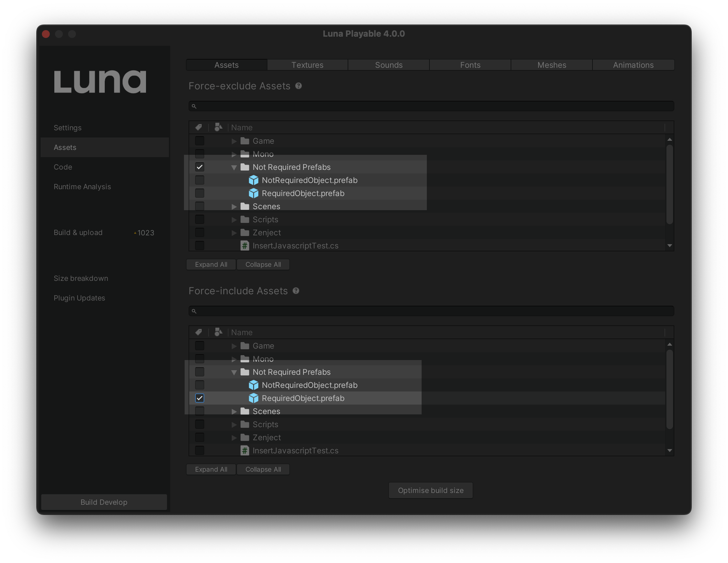728x563 pixels.
Task: Expand the Game folder in Force-exclude list
Action: (234, 141)
